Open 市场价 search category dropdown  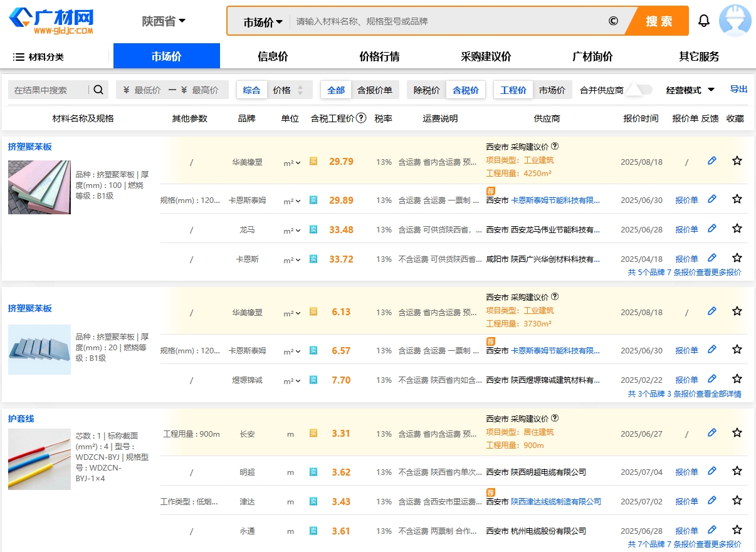(263, 22)
